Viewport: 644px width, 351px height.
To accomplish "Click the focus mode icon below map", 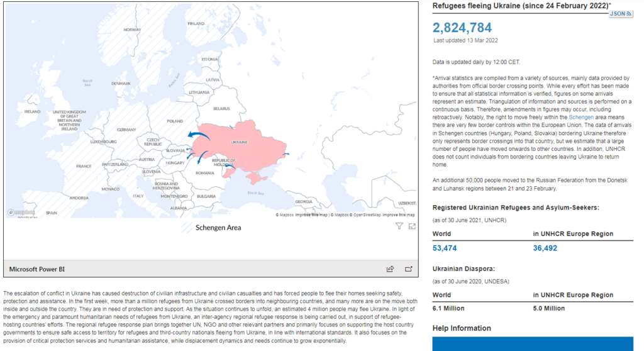I will tap(412, 226).
